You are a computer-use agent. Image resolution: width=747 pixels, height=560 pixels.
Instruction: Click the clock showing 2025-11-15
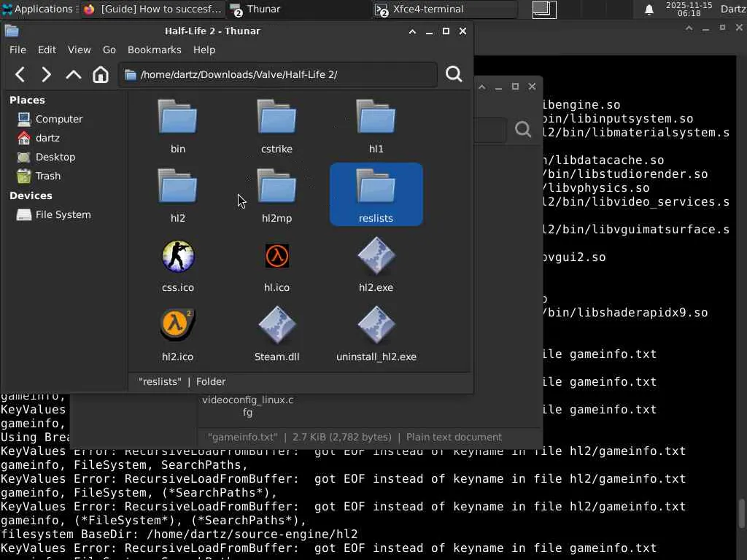point(689,9)
